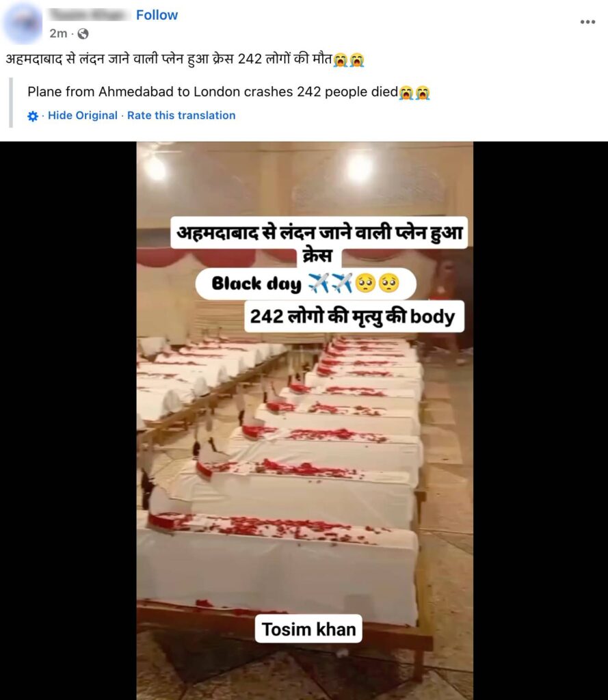Click the '242' body count caption overlay

click(x=354, y=317)
